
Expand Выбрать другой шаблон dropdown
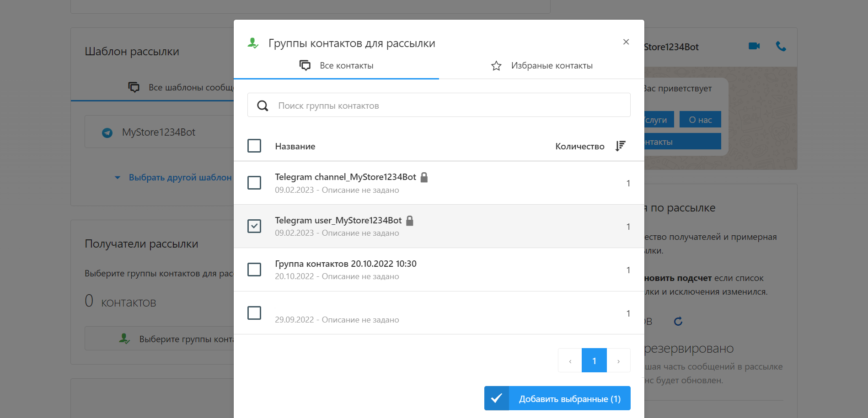pyautogui.click(x=174, y=177)
